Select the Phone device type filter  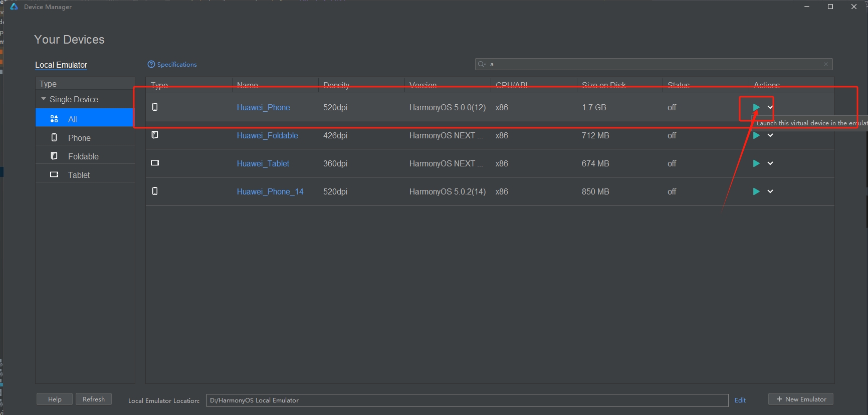(79, 138)
